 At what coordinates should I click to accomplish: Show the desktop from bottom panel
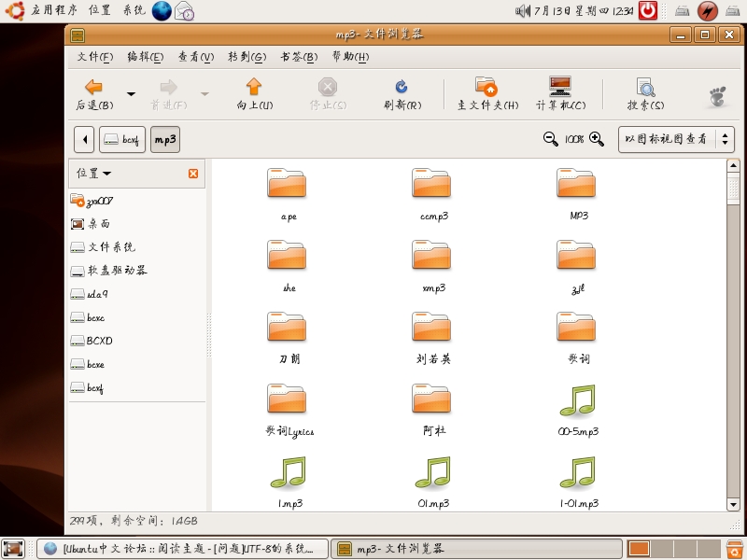pyautogui.click(x=13, y=549)
